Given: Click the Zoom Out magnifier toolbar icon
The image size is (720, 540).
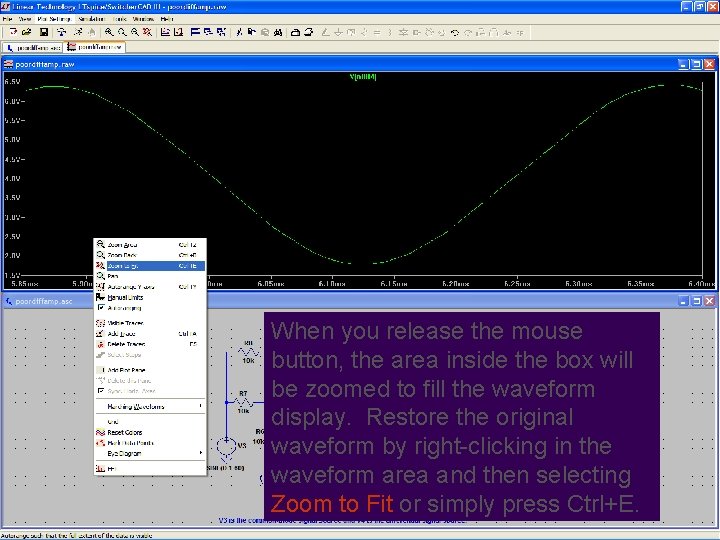Looking at the screenshot, I should (135, 32).
